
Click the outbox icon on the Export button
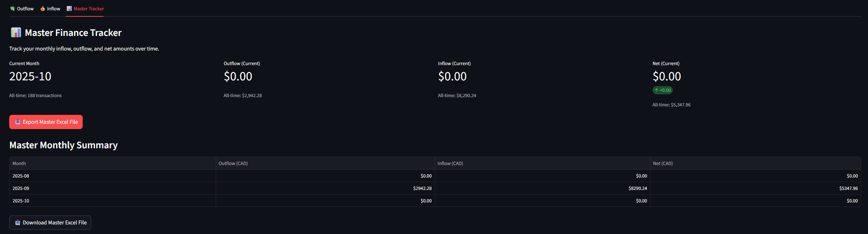click(18, 122)
